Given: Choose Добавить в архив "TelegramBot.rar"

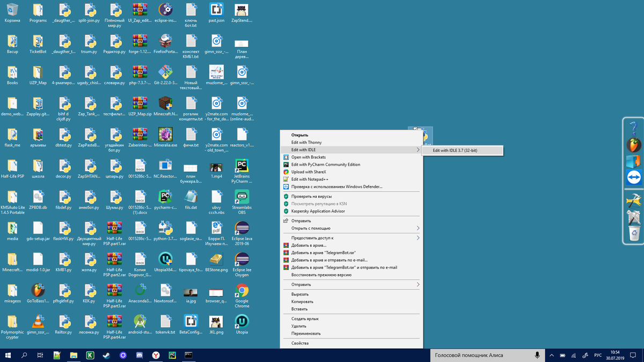Looking at the screenshot, I should click(x=352, y=252).
